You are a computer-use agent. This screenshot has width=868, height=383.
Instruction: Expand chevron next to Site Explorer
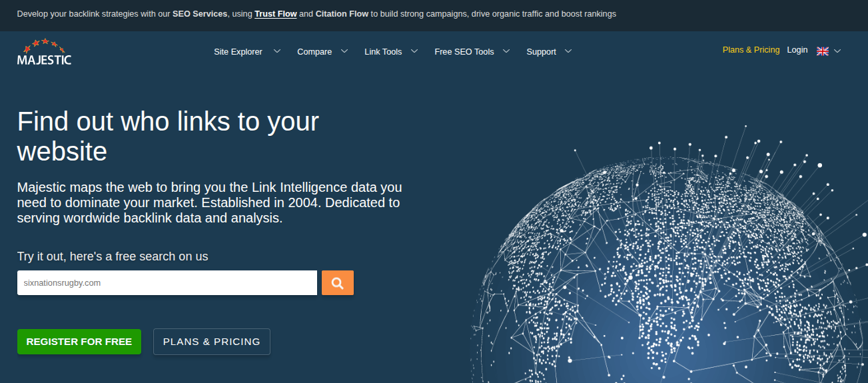pyautogui.click(x=277, y=51)
